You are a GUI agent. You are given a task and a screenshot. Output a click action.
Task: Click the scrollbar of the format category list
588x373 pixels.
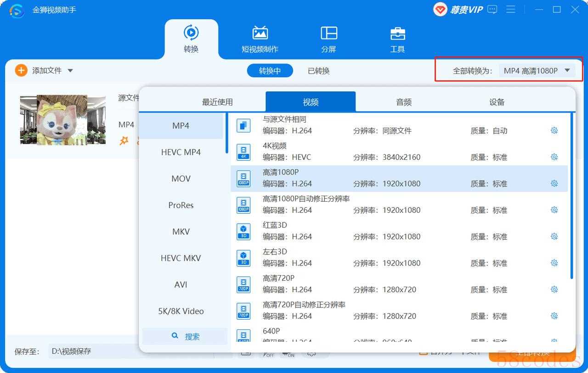227,133
